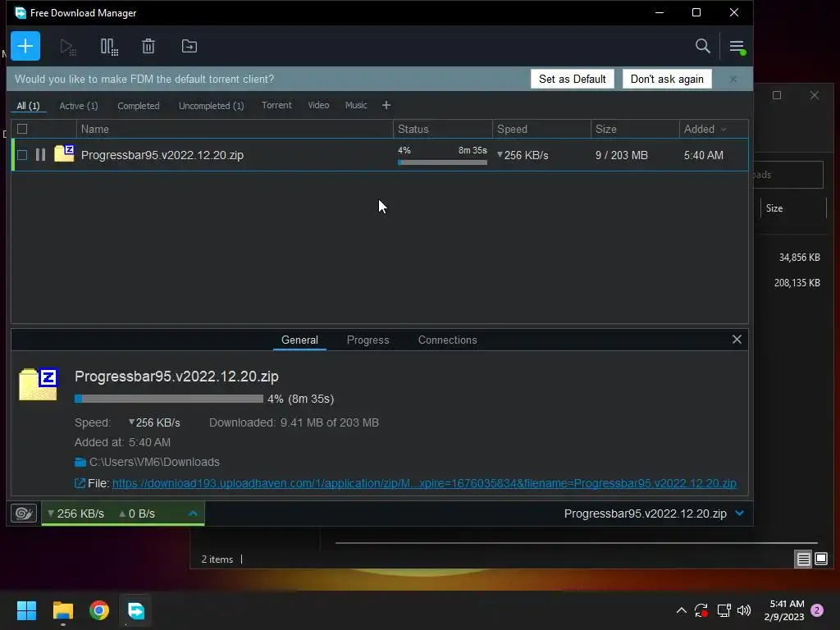Open the FDM hamburger main menu

pos(737,47)
